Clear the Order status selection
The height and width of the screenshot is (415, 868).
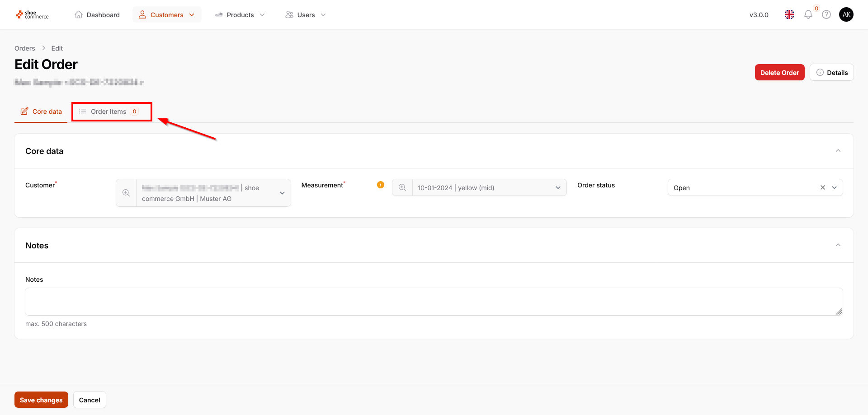coord(822,188)
